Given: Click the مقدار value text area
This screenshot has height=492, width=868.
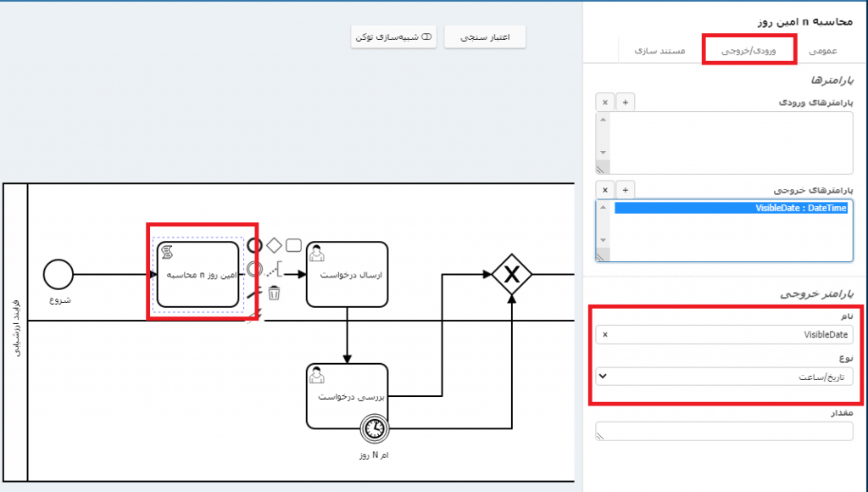Looking at the screenshot, I should [x=724, y=431].
